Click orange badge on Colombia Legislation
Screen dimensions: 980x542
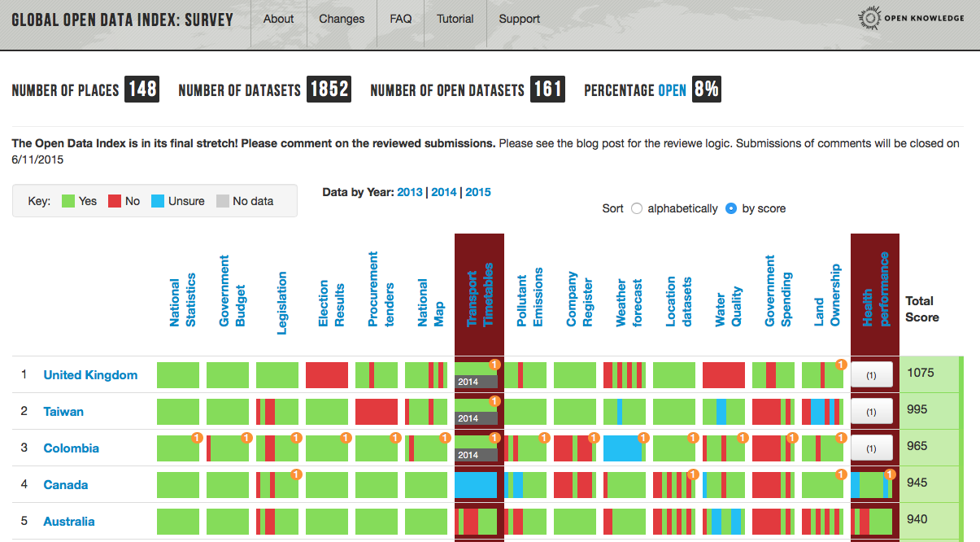pos(296,438)
